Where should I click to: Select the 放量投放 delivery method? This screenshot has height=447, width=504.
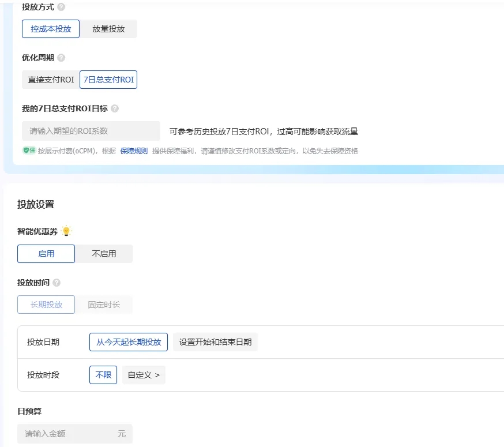(x=107, y=28)
